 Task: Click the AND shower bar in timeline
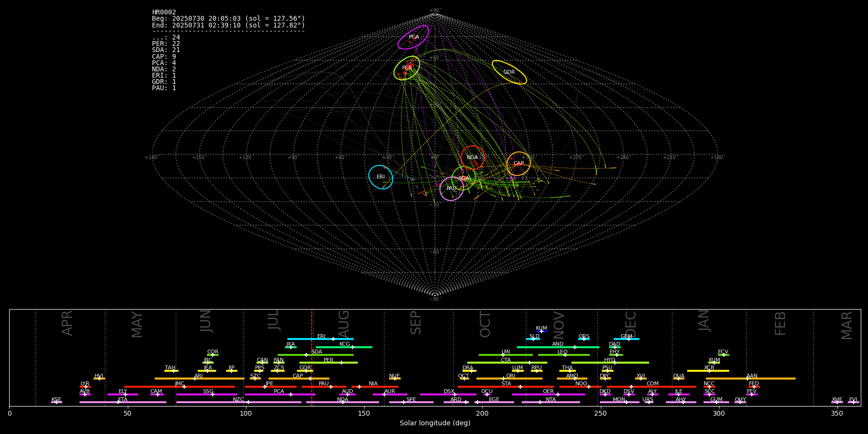pos(558,347)
